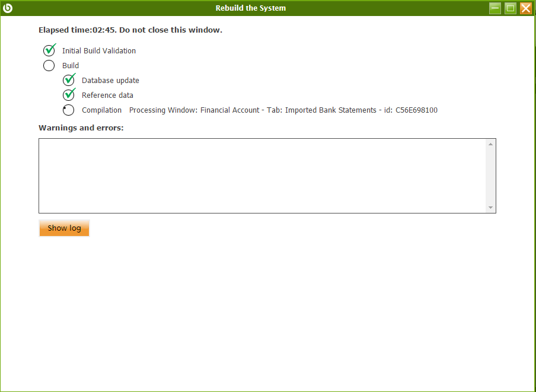Click the Database update checkmark icon

[69, 79]
